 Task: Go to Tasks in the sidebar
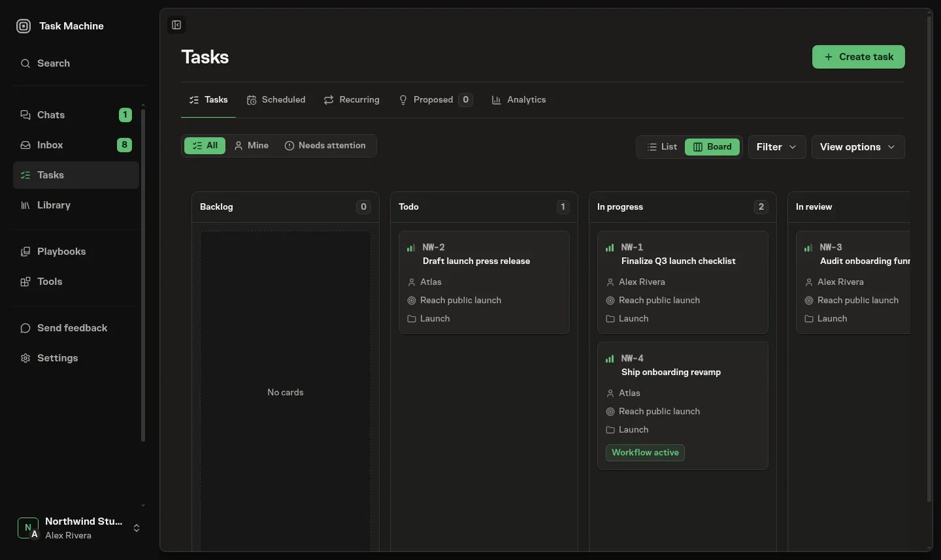[x=76, y=175]
